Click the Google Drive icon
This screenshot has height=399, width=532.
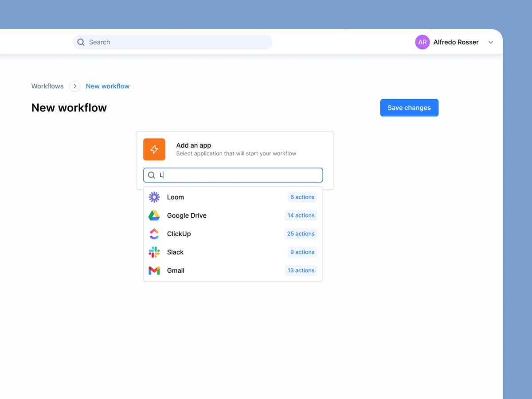pos(154,215)
